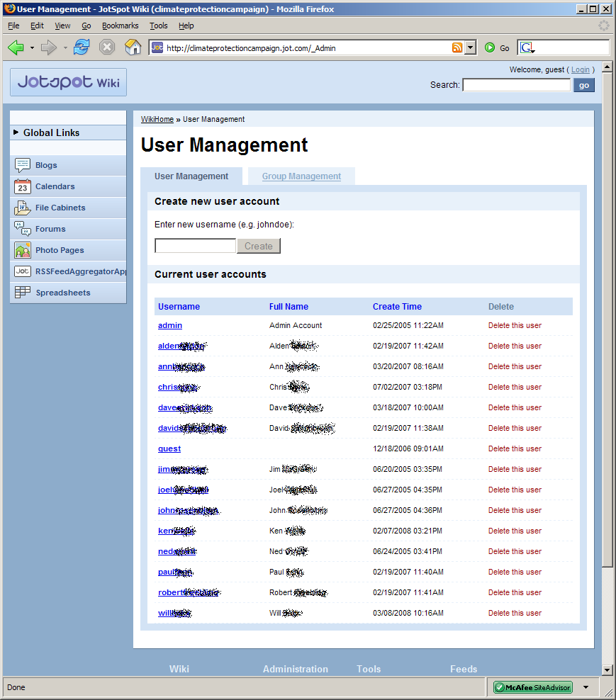The image size is (616, 700).
Task: Click in the browser URL address field
Action: click(x=308, y=47)
